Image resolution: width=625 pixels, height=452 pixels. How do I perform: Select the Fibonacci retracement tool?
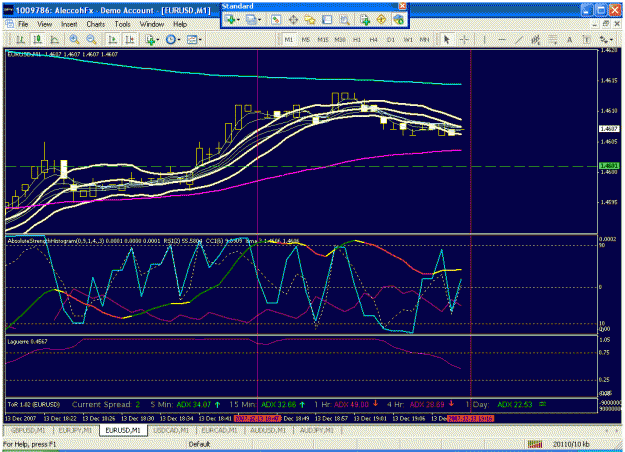(552, 39)
